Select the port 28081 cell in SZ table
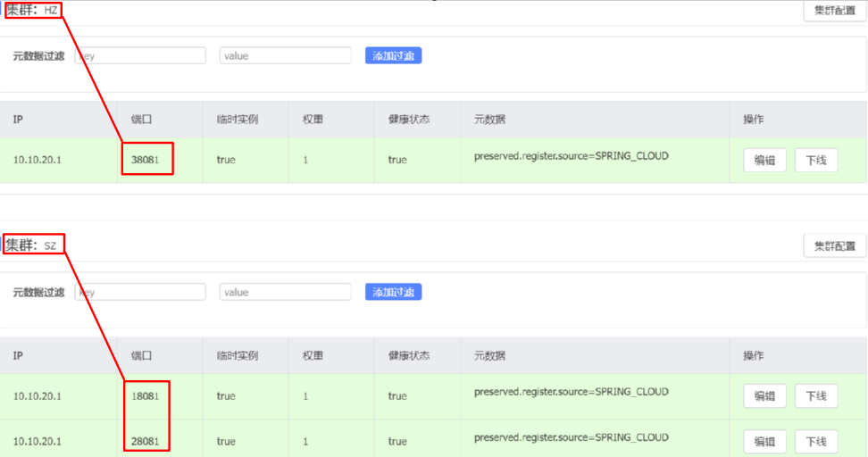Screen dimensions: 868x457 click(x=146, y=441)
